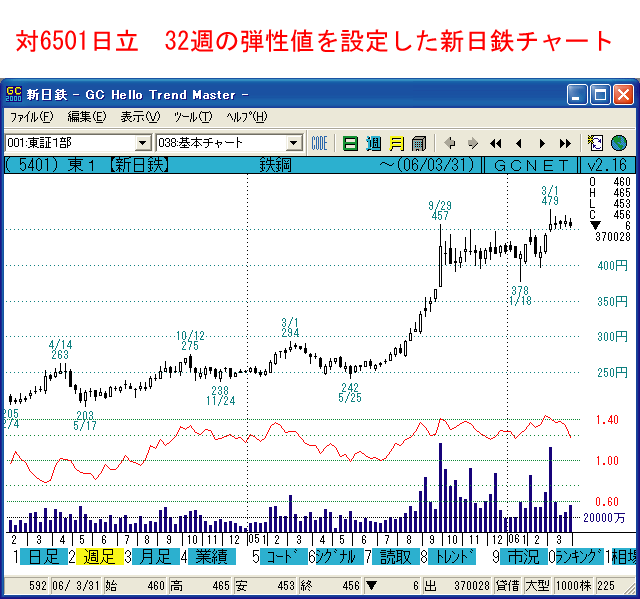Open the ファイル(F) menu
Screen dimensions: 640x599
[x=31, y=118]
